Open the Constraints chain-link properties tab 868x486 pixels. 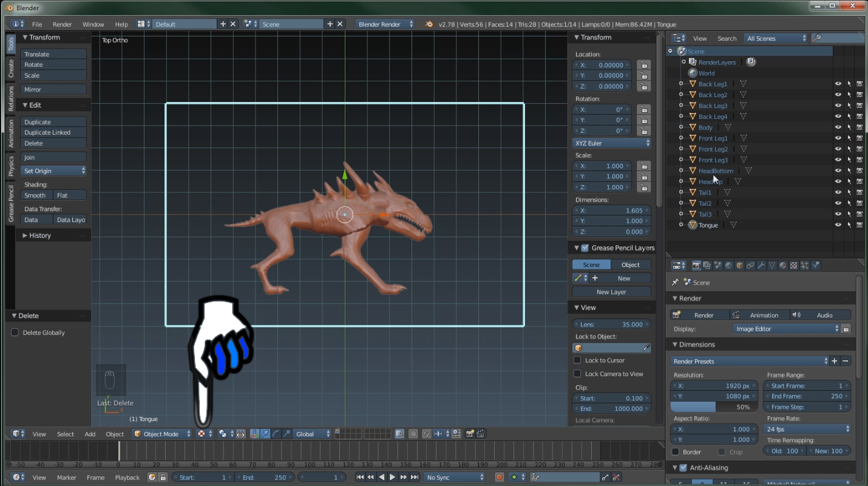[750, 265]
